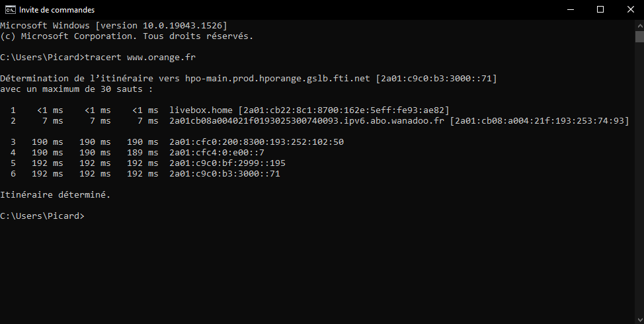The image size is (644, 324).
Task: Click hop 6 address 2a01:c9c0:b3:3000::71
Action: tap(225, 174)
